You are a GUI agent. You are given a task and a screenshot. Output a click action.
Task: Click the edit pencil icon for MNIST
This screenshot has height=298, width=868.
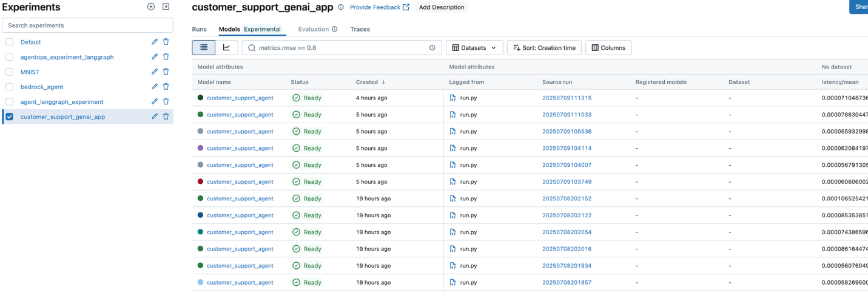(155, 72)
